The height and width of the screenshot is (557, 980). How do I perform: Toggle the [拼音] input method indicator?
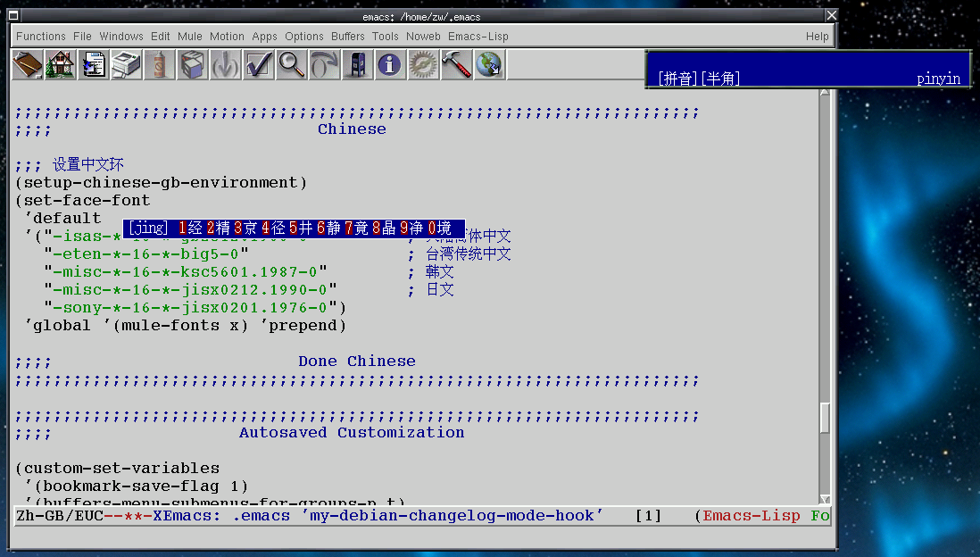tap(677, 79)
